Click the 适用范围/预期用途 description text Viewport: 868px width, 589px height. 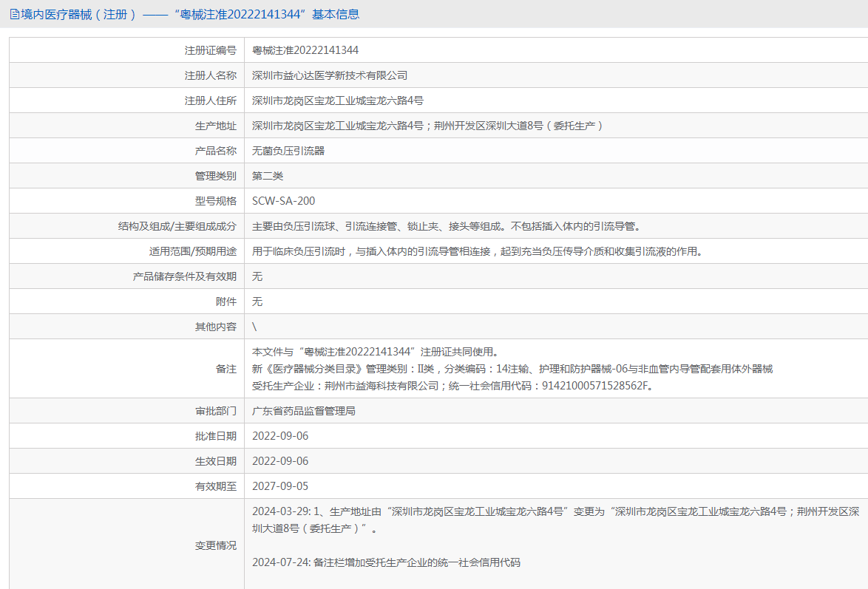[476, 251]
